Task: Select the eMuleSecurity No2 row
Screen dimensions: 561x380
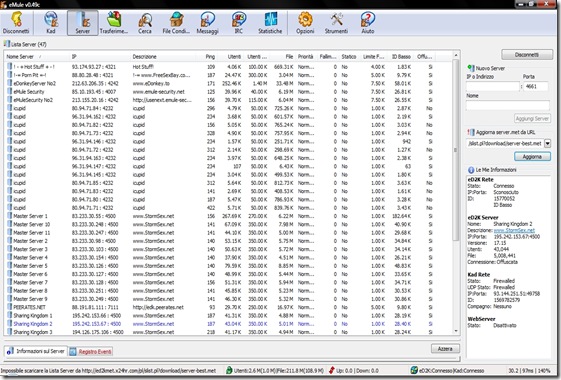Action: coord(229,100)
